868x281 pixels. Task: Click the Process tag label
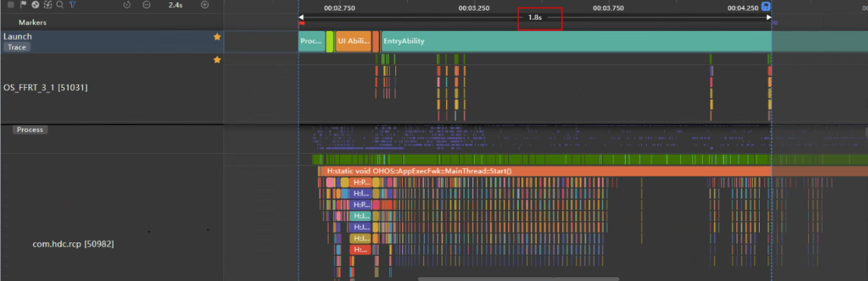pyautogui.click(x=30, y=130)
